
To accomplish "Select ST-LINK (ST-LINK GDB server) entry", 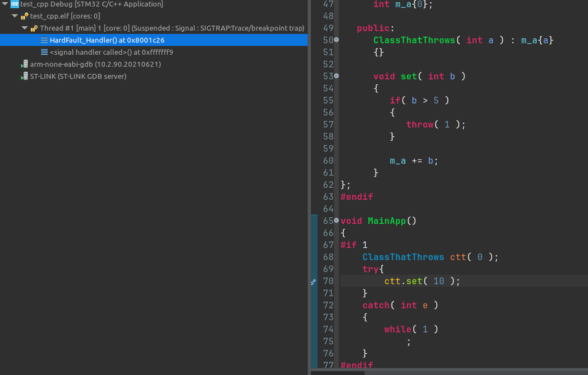I will [78, 76].
